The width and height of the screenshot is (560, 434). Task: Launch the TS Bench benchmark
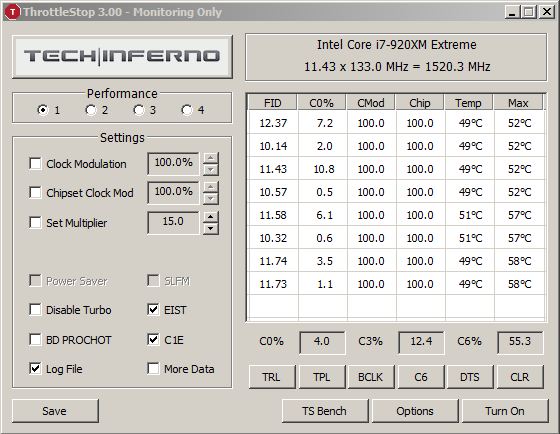tap(325, 411)
